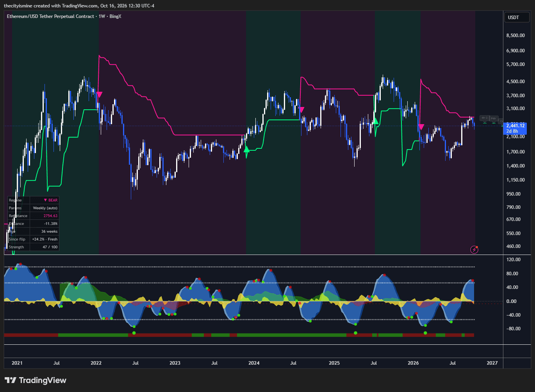This screenshot has height=392, width=535.
Task: Click the 2024 time axis label
Action: pyautogui.click(x=254, y=363)
